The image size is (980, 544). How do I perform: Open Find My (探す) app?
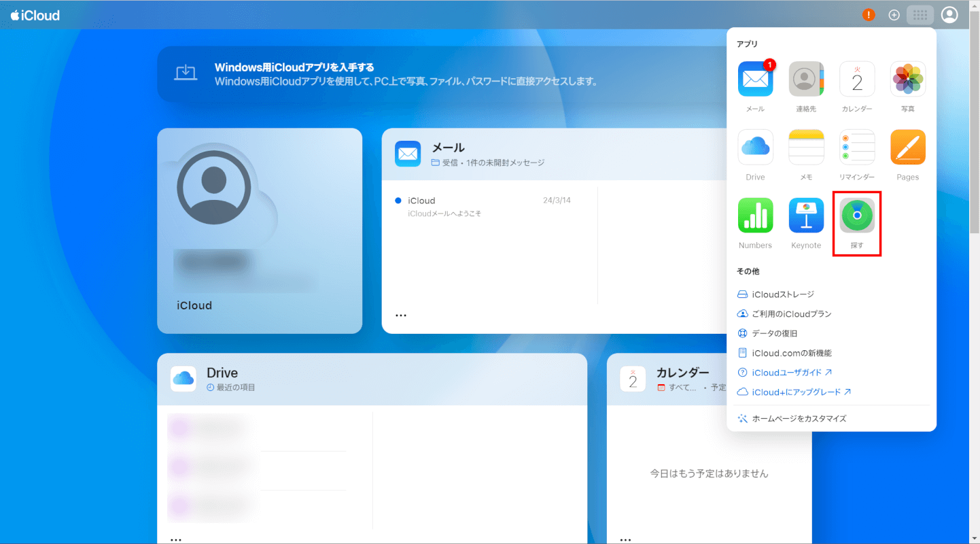pyautogui.click(x=857, y=215)
